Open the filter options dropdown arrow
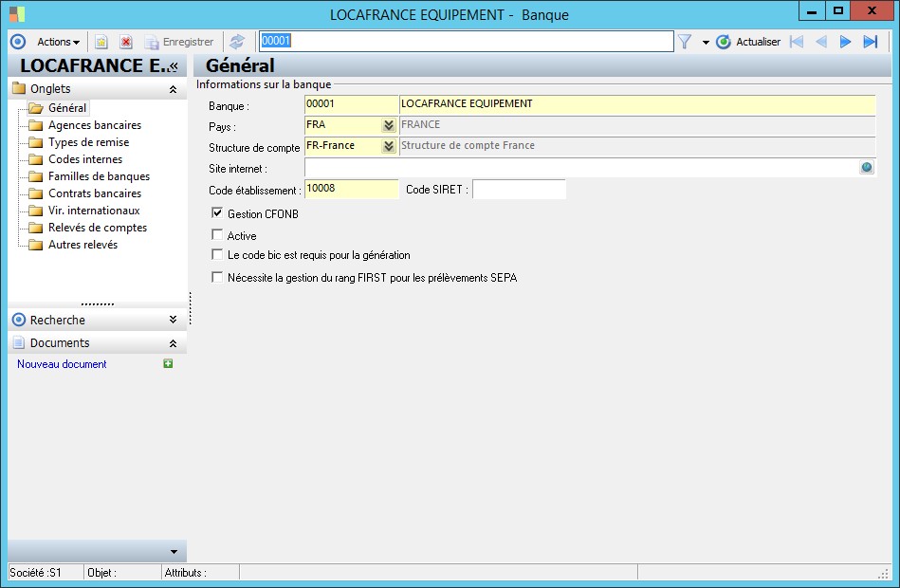Viewport: 900px width, 588px height. click(x=706, y=43)
